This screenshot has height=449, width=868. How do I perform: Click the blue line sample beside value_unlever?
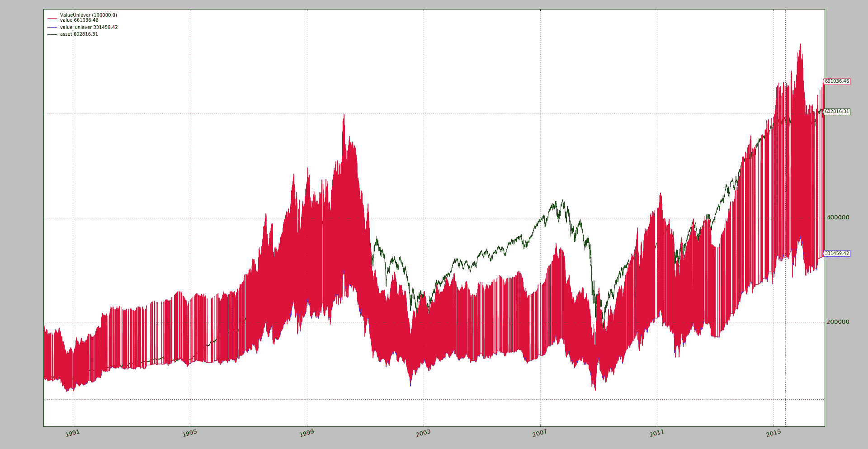[x=52, y=28]
